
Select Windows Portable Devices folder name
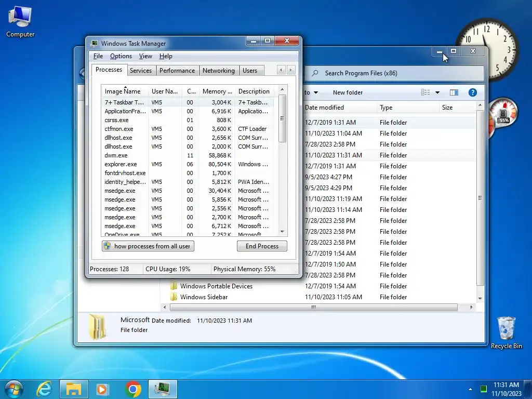click(x=217, y=286)
